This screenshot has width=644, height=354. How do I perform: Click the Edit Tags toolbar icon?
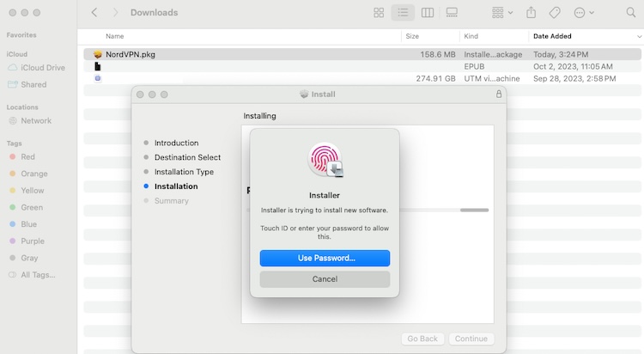point(555,13)
